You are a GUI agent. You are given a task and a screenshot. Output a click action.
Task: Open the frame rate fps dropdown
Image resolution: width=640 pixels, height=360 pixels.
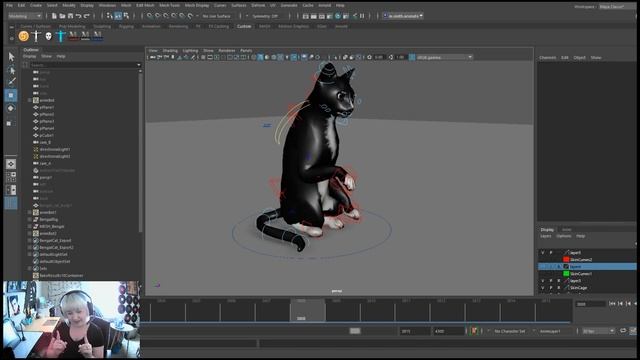tap(598, 331)
